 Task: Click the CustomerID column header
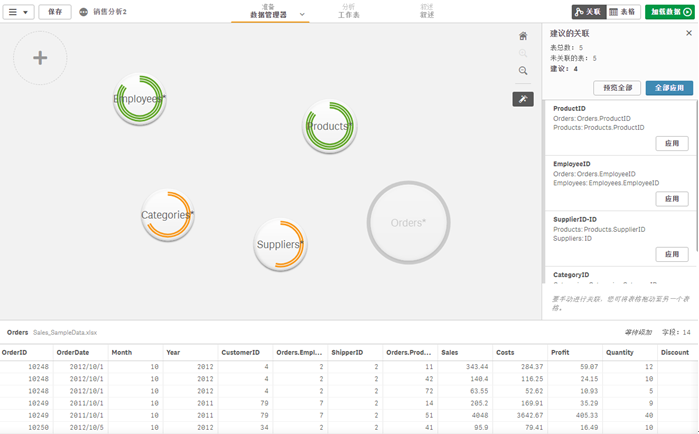(x=246, y=352)
